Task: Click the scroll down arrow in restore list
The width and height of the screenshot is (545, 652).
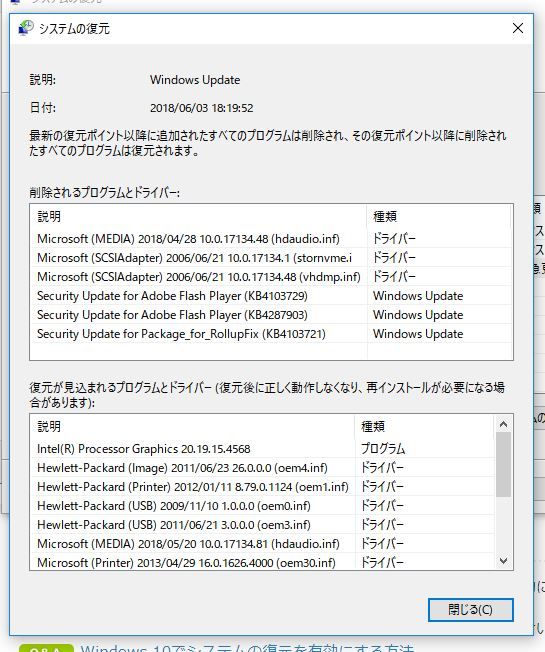Action: [x=503, y=561]
